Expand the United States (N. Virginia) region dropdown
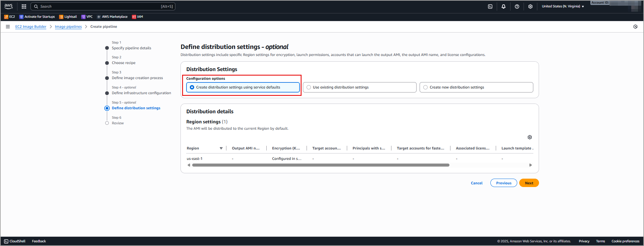 tap(563, 6)
